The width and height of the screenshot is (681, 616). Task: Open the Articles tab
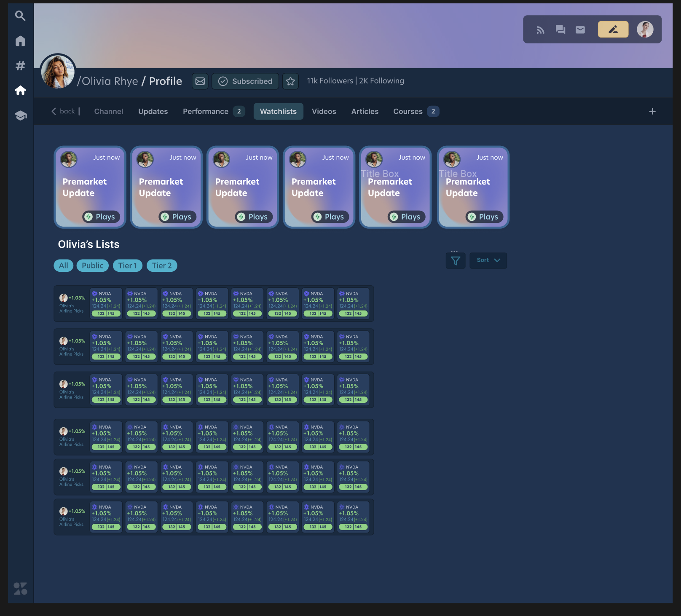click(365, 111)
